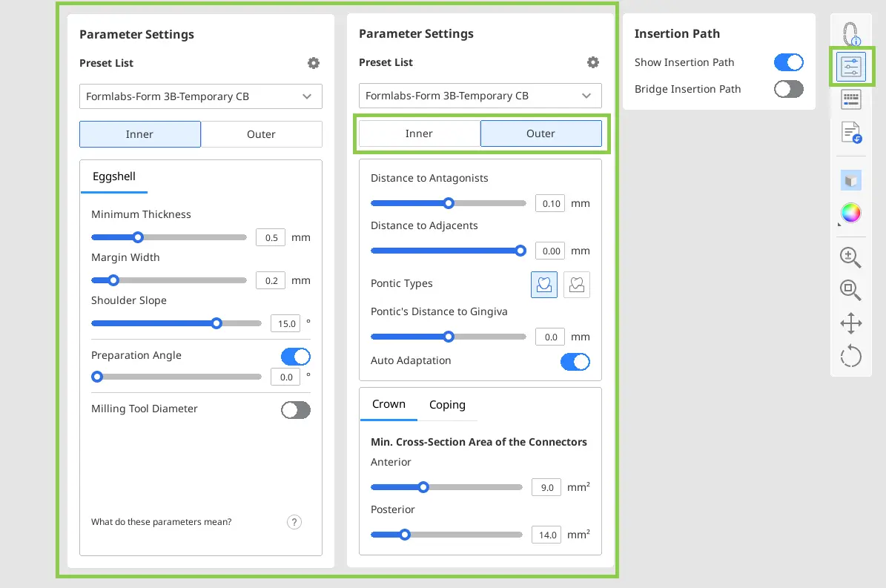Click the Shoulder Slope slider handle

pyautogui.click(x=216, y=323)
